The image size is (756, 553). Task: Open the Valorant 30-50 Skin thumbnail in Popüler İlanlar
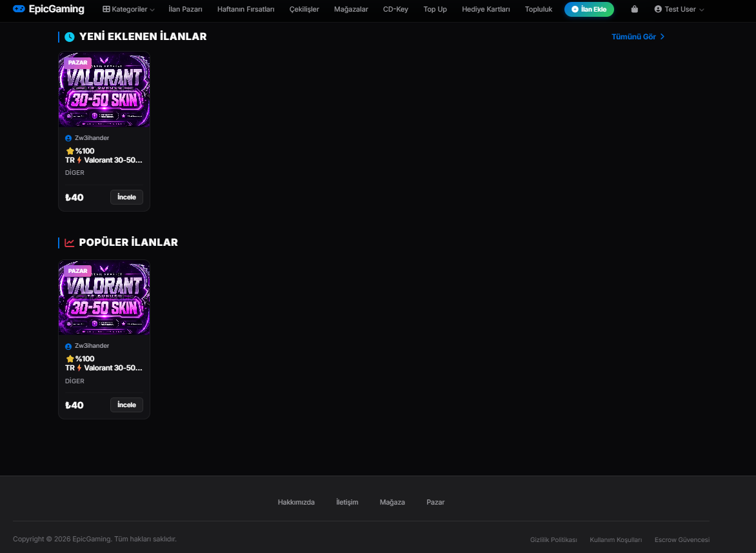pyautogui.click(x=104, y=297)
